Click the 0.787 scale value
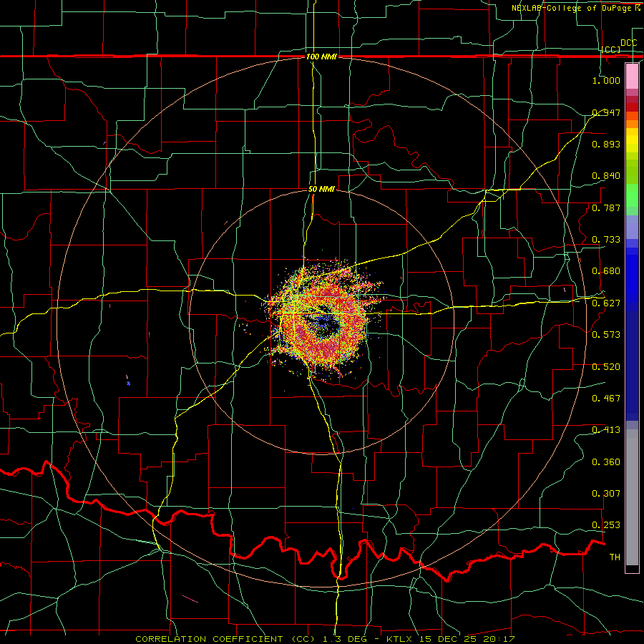This screenshot has height=644, width=644. point(606,208)
